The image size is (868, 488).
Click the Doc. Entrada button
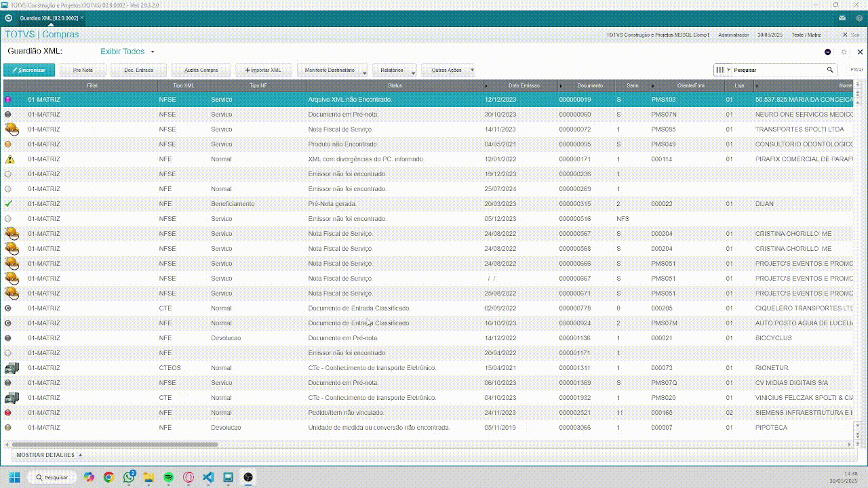click(139, 70)
